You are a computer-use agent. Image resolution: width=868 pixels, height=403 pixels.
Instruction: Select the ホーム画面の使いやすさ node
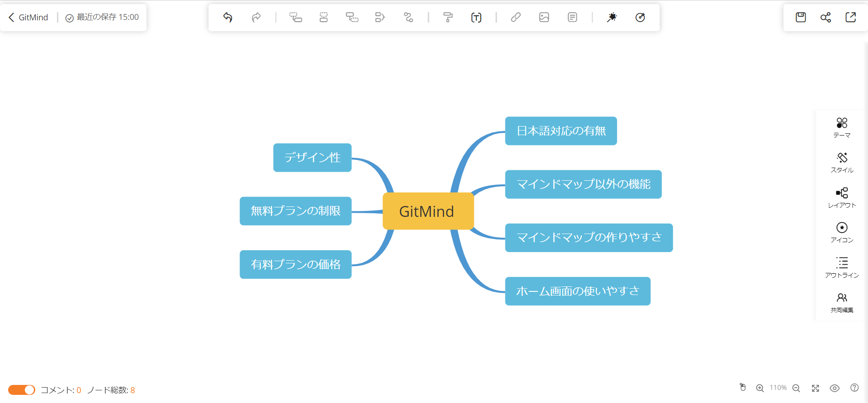pos(578,291)
